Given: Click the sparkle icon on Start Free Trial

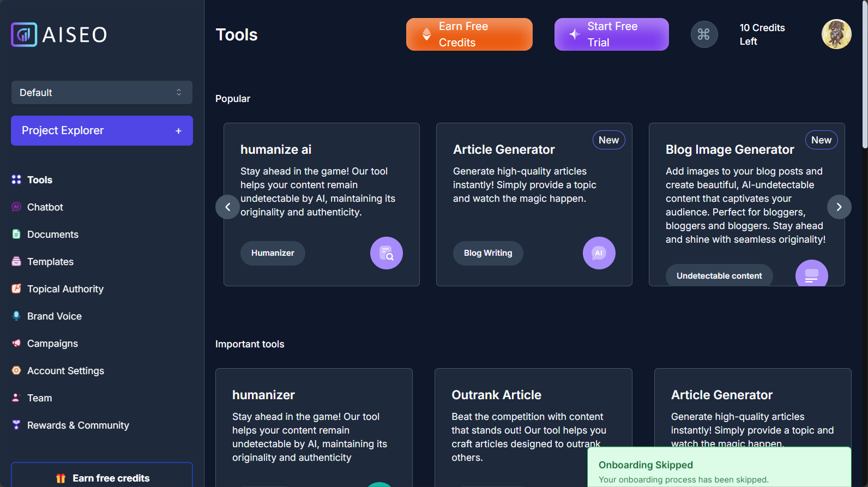Looking at the screenshot, I should coord(575,34).
